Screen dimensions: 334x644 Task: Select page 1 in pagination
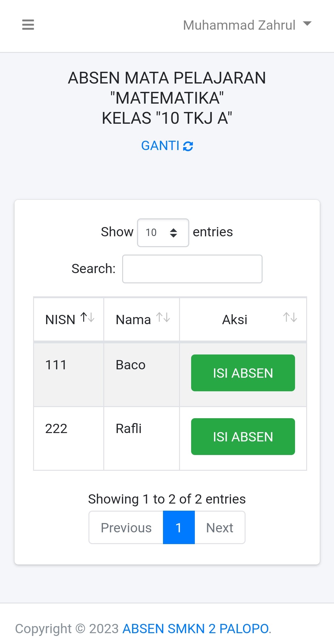coord(179,528)
